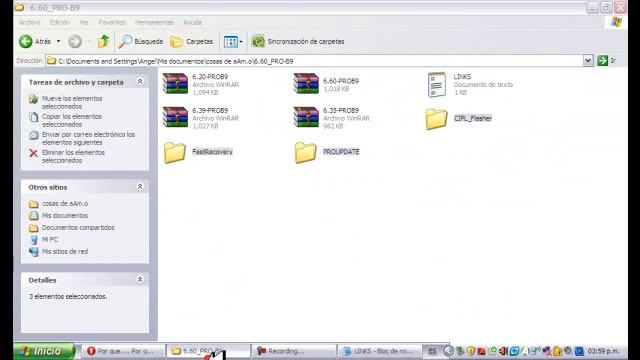Open the Ayuda menu
This screenshot has height=360, width=640.
(193, 22)
